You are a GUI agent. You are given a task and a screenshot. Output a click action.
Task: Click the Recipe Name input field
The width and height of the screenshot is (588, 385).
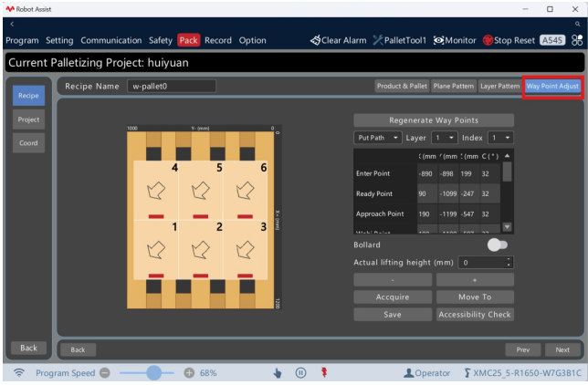click(172, 87)
